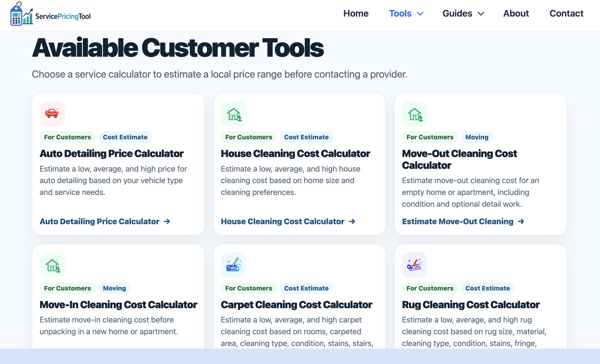Click Cost Estimate tag on Auto Detailing card
Image resolution: width=600 pixels, height=364 pixels.
click(x=125, y=137)
